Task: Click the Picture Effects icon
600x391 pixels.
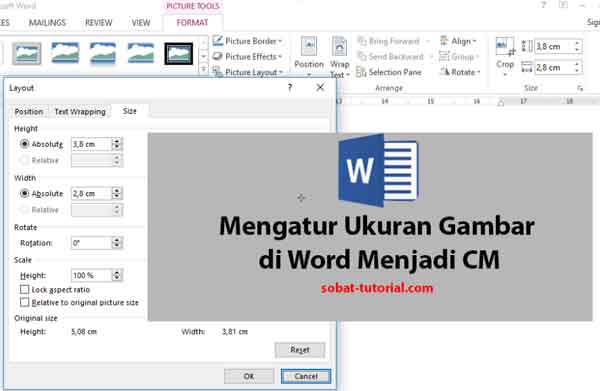Action: pyautogui.click(x=218, y=56)
